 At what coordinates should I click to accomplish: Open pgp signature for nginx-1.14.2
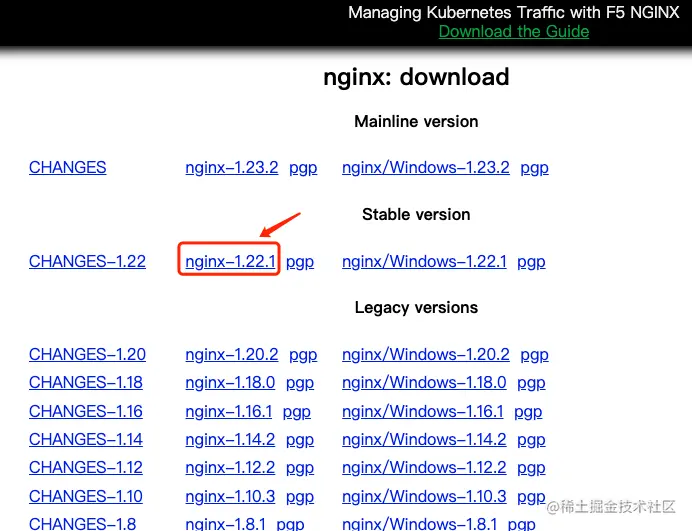(x=300, y=441)
